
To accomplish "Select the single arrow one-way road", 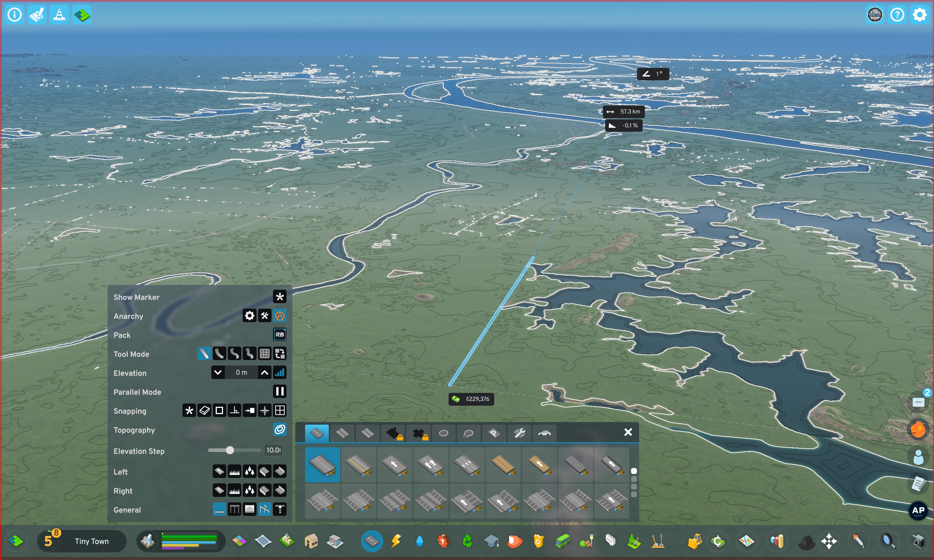I will point(395,465).
